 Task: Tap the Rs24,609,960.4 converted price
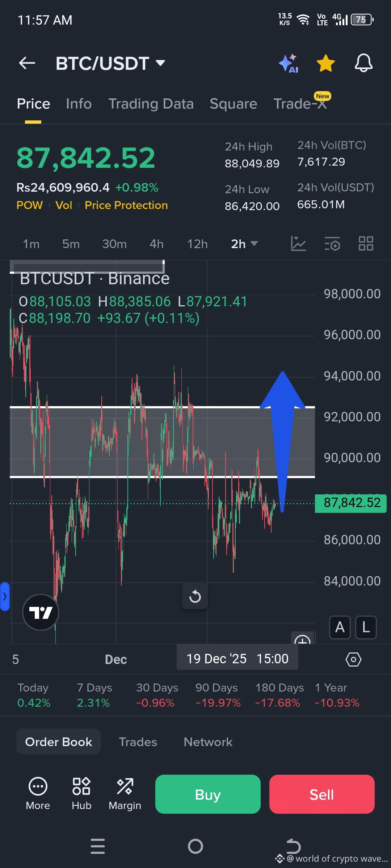click(x=63, y=187)
